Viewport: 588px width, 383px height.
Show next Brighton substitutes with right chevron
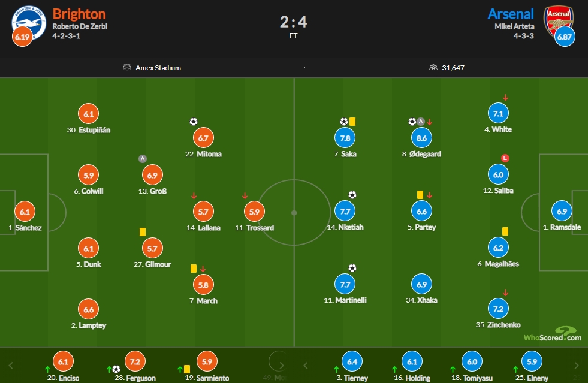point(282,366)
